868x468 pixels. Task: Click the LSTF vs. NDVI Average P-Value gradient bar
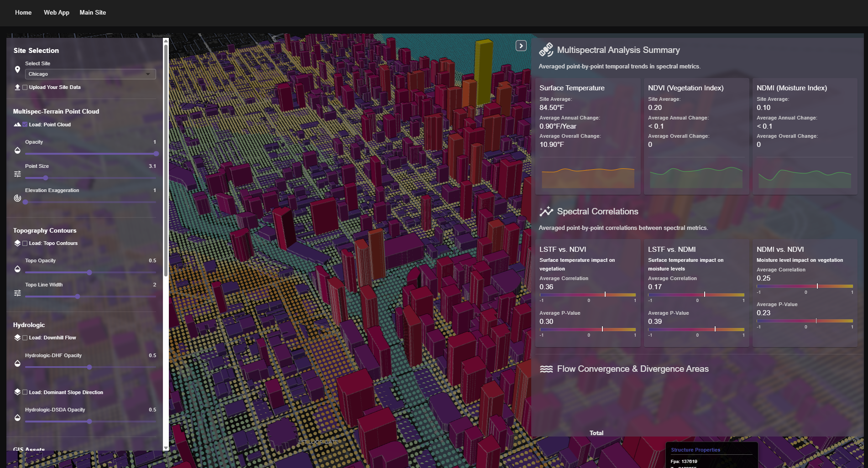pos(588,329)
